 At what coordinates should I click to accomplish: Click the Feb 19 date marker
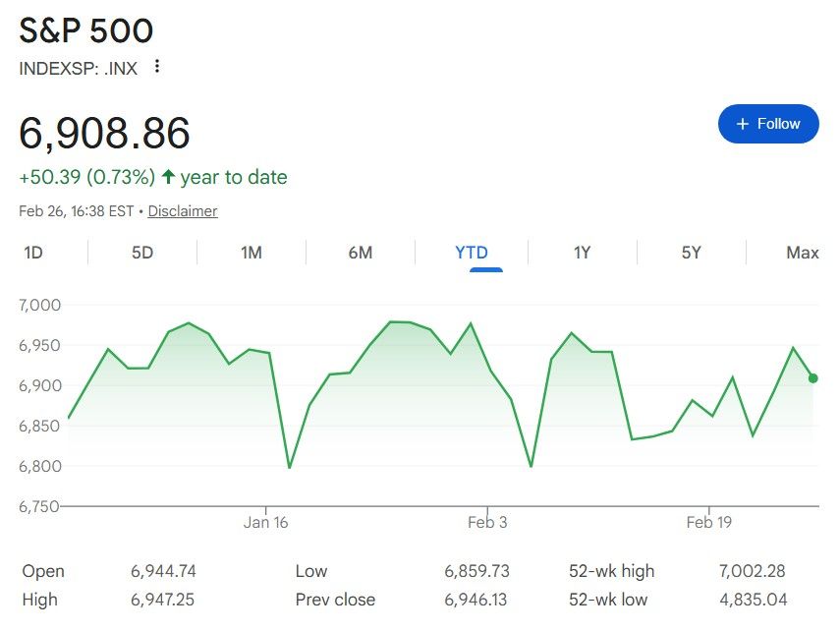coord(708,522)
